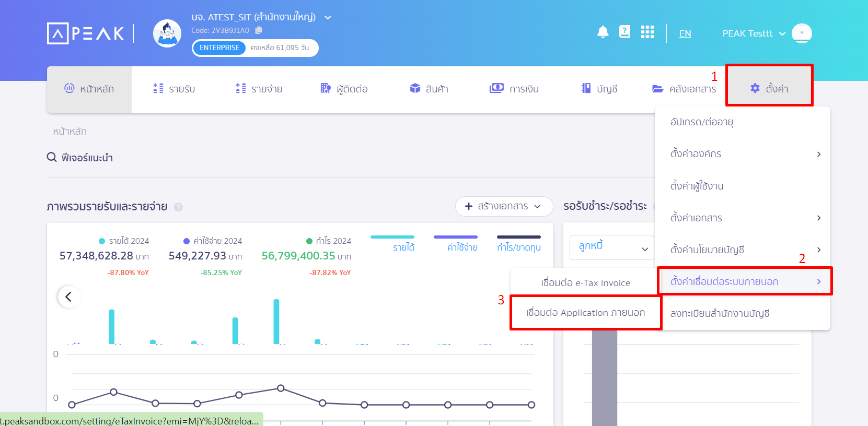
Task: Click the gear icon in ตั้งค่า
Action: [x=755, y=88]
